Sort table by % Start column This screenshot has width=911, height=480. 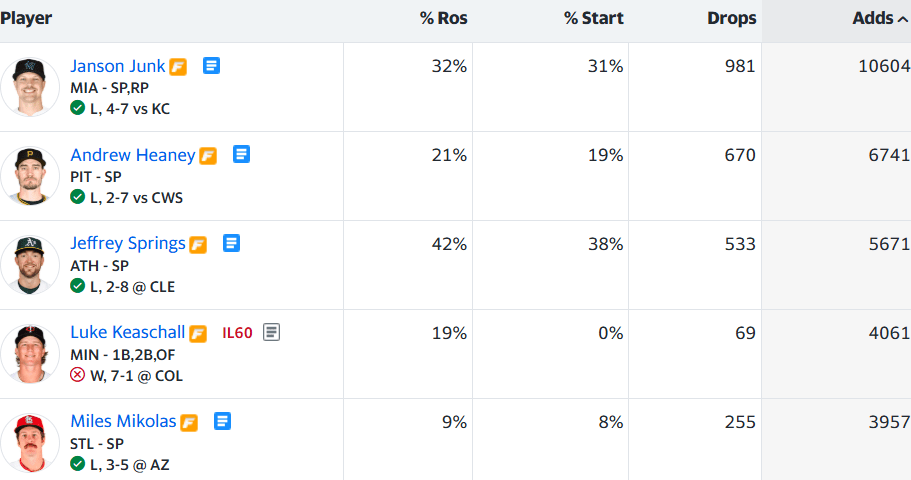coord(594,19)
